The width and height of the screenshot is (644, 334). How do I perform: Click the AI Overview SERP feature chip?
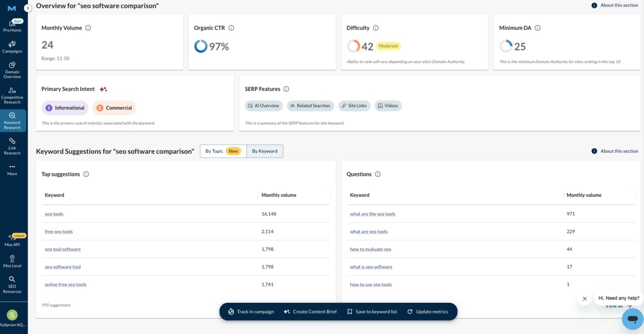coord(264,106)
